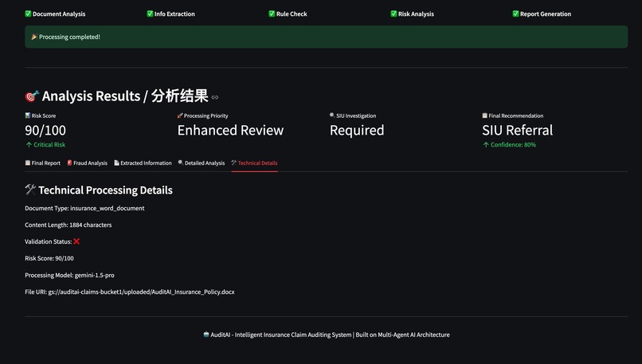Image resolution: width=642 pixels, height=364 pixels.
Task: Click the AuditAI footer logo icon
Action: click(x=206, y=335)
